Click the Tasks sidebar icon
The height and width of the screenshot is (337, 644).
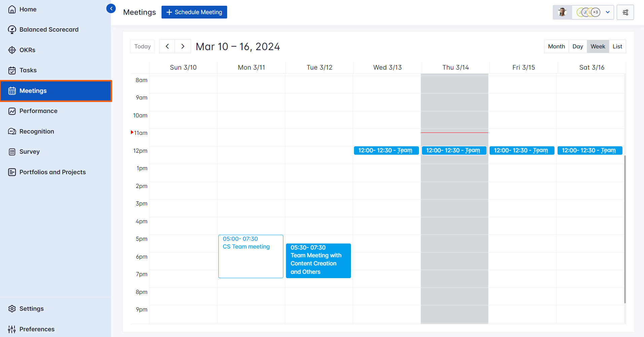[12, 70]
